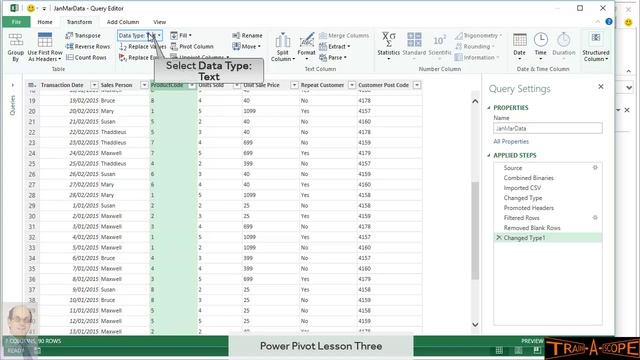Click the smiley feedback icon in title bar
Image resolution: width=640 pixels, height=360 pixels.
click(x=31, y=8)
